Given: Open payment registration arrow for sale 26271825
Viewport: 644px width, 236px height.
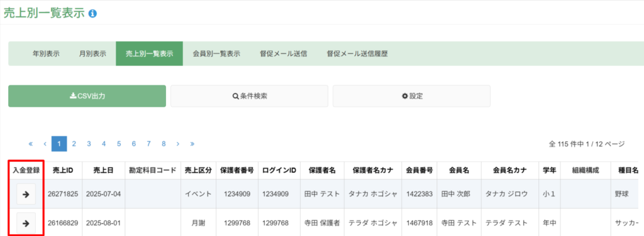Looking at the screenshot, I should [x=26, y=194].
